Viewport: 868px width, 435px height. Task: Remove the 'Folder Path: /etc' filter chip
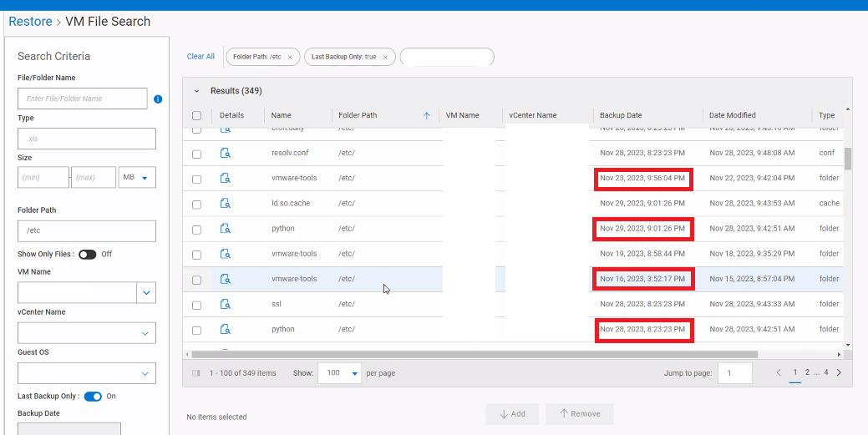pos(289,57)
